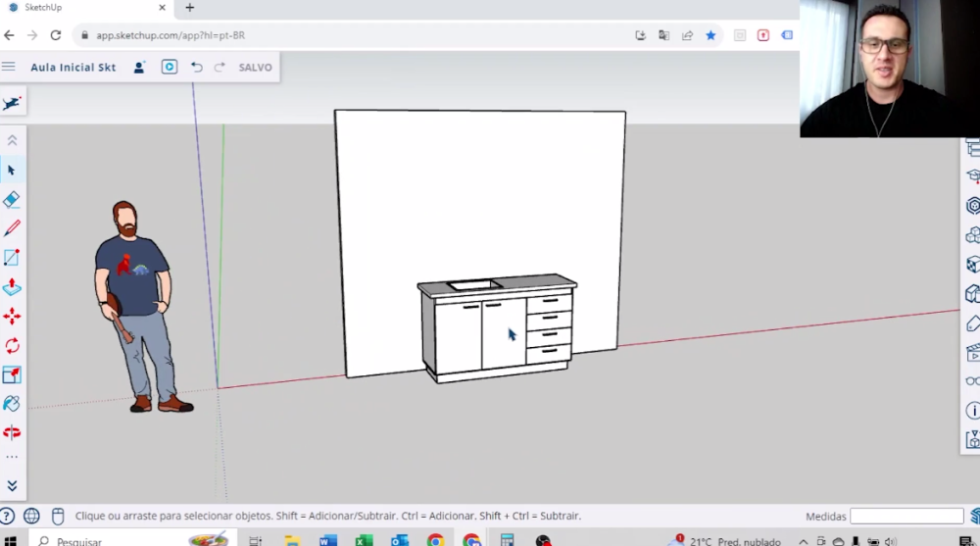
Task: Open Word from the taskbar
Action: (327, 541)
